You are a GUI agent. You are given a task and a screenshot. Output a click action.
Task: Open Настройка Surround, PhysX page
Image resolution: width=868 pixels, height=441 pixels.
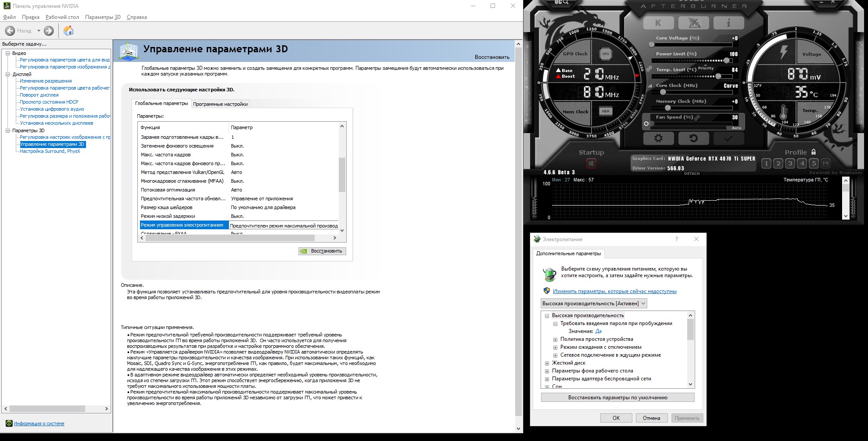pyautogui.click(x=50, y=151)
